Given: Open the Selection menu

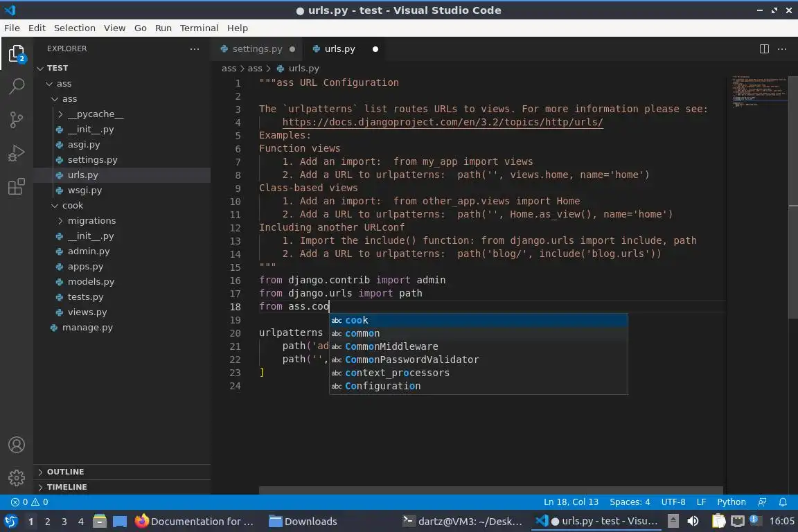Looking at the screenshot, I should point(74,28).
